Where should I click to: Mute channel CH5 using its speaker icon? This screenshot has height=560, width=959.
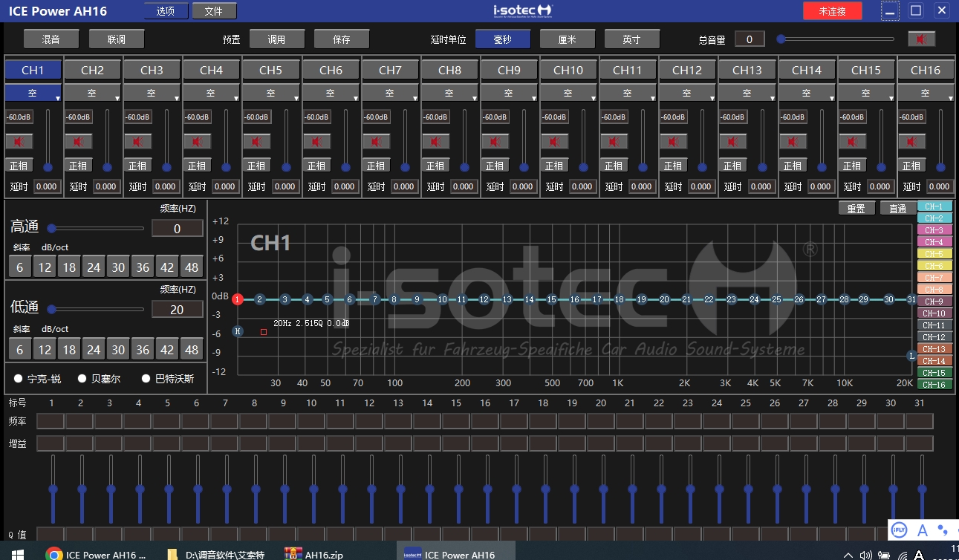pyautogui.click(x=257, y=141)
